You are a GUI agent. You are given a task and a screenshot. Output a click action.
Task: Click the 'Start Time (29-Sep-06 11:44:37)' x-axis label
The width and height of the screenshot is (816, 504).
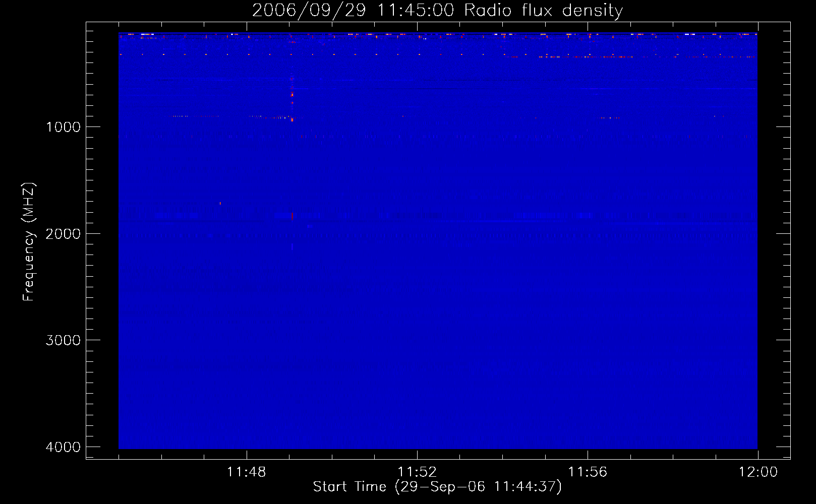(437, 487)
